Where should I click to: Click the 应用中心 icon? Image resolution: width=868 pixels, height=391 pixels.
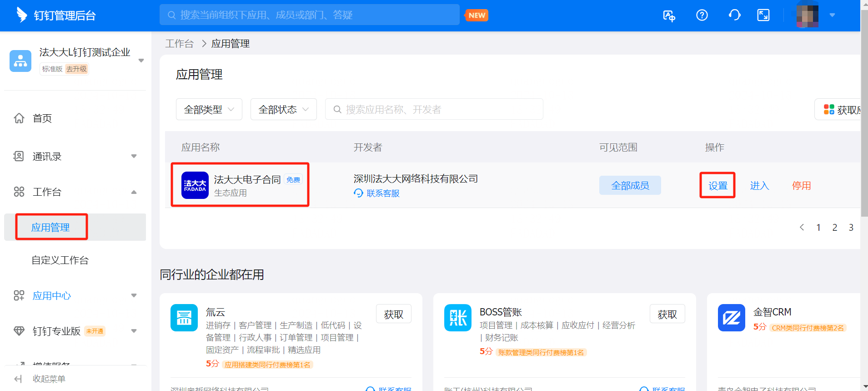click(x=19, y=295)
